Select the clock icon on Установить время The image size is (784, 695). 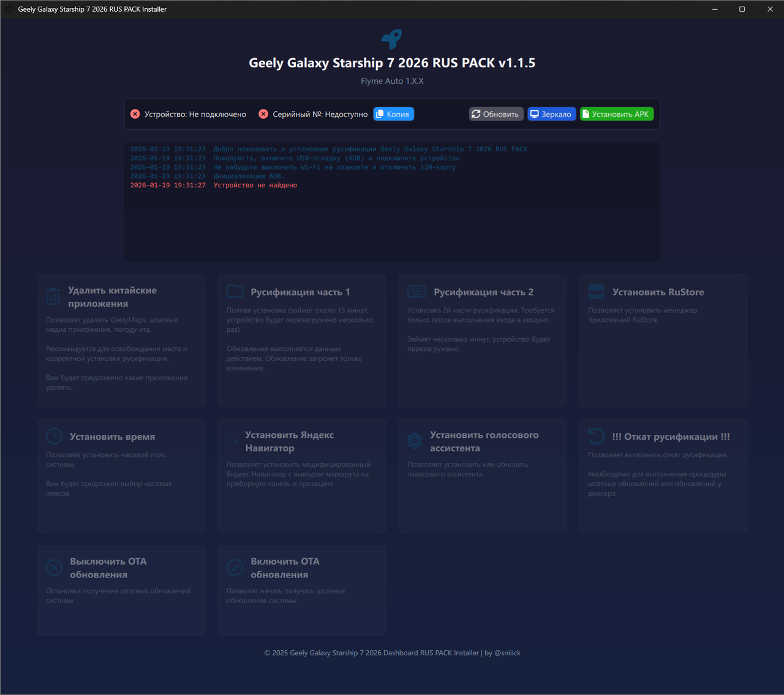pyautogui.click(x=55, y=436)
